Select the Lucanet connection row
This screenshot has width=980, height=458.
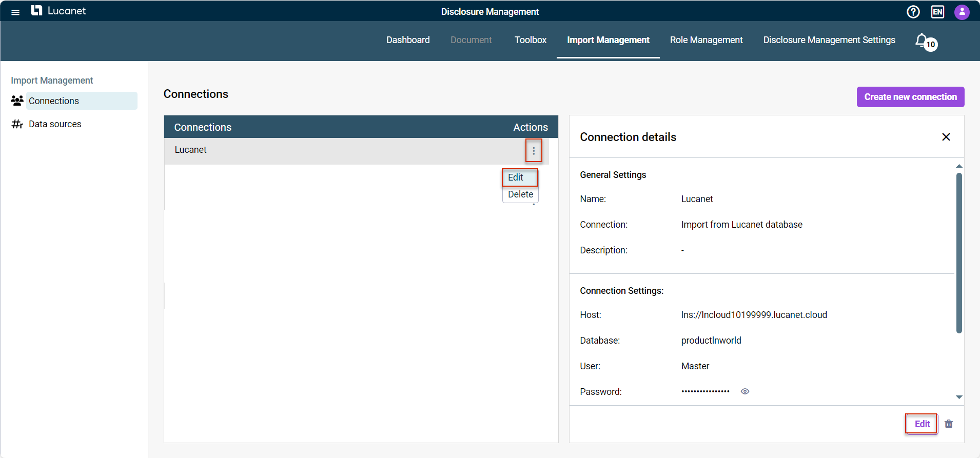[357, 151]
